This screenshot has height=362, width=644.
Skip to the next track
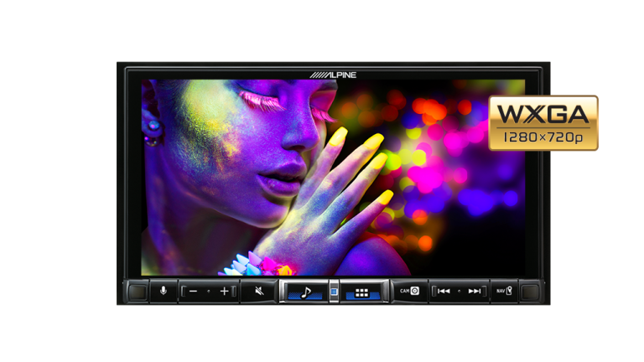click(475, 292)
